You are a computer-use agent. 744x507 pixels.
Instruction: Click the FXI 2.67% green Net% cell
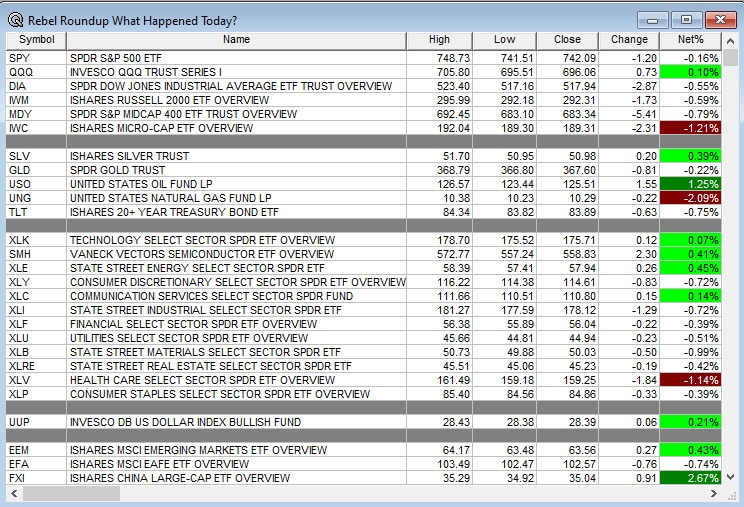[x=690, y=478]
